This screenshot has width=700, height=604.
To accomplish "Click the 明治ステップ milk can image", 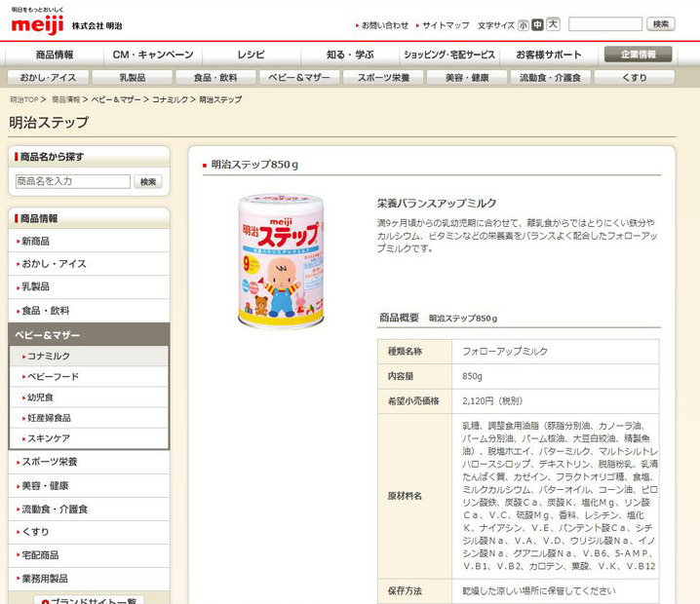I will [281, 261].
